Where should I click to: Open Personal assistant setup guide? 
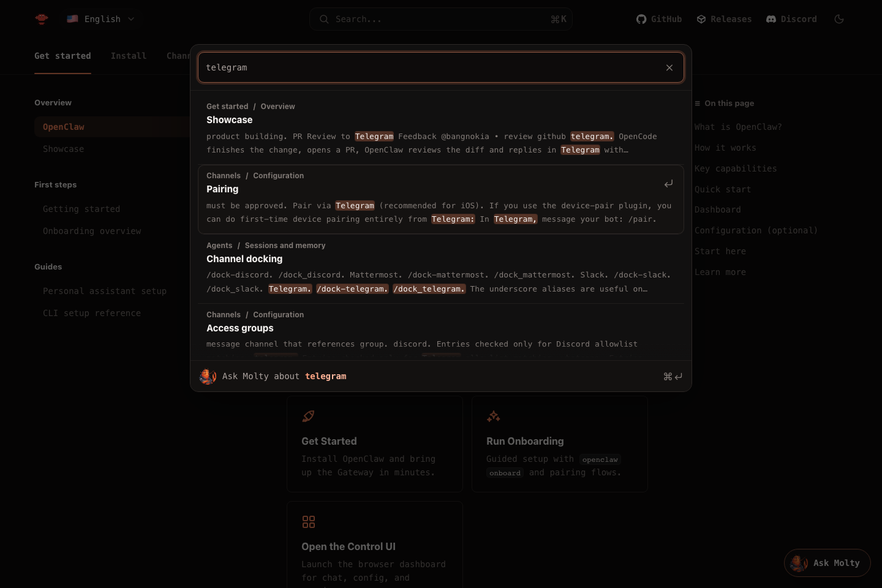tap(105, 291)
